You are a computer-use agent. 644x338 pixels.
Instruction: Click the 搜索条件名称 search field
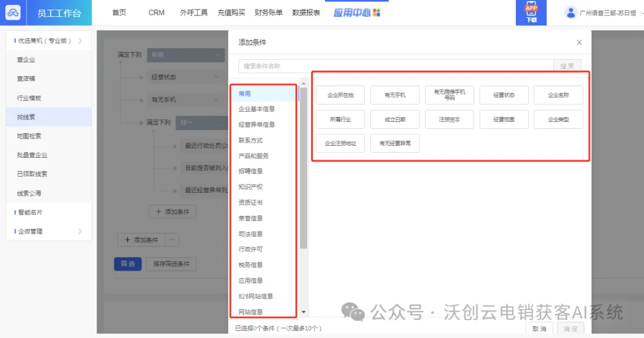(396, 66)
